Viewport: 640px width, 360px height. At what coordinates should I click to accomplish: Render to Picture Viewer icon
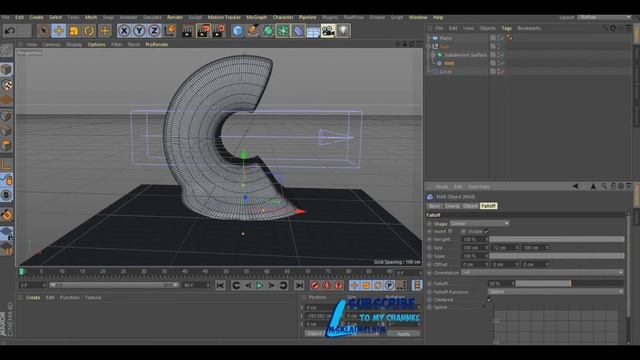point(203,31)
